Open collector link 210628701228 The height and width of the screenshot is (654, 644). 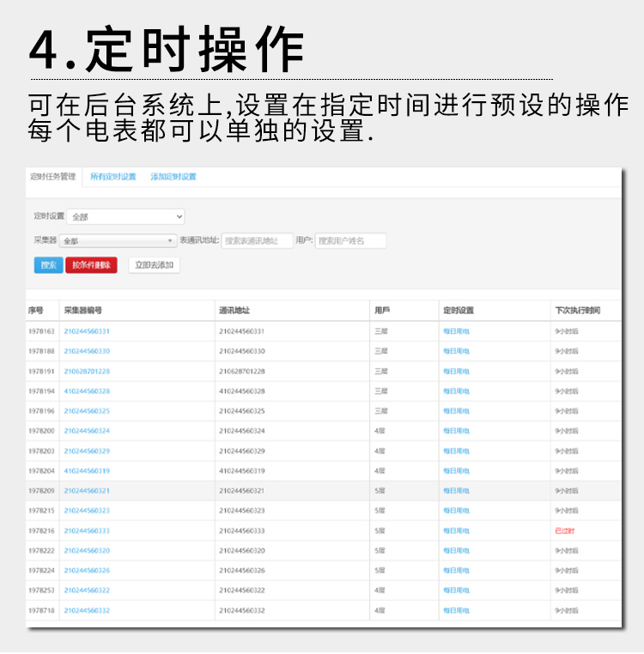(x=87, y=372)
